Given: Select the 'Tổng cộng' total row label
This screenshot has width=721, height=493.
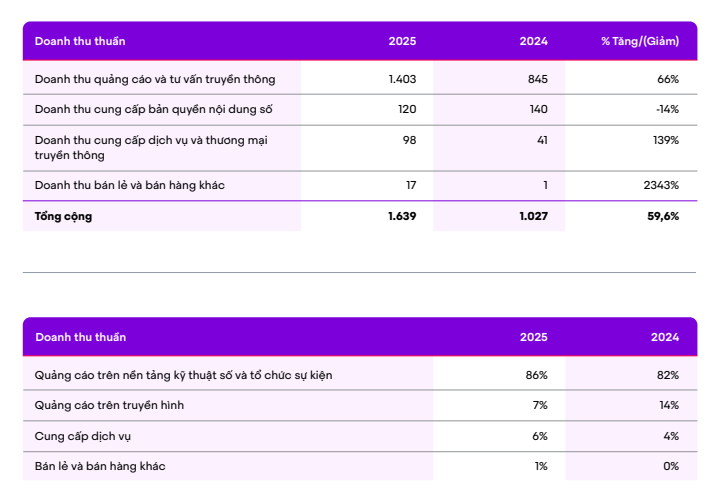Looking at the screenshot, I should point(63,216).
